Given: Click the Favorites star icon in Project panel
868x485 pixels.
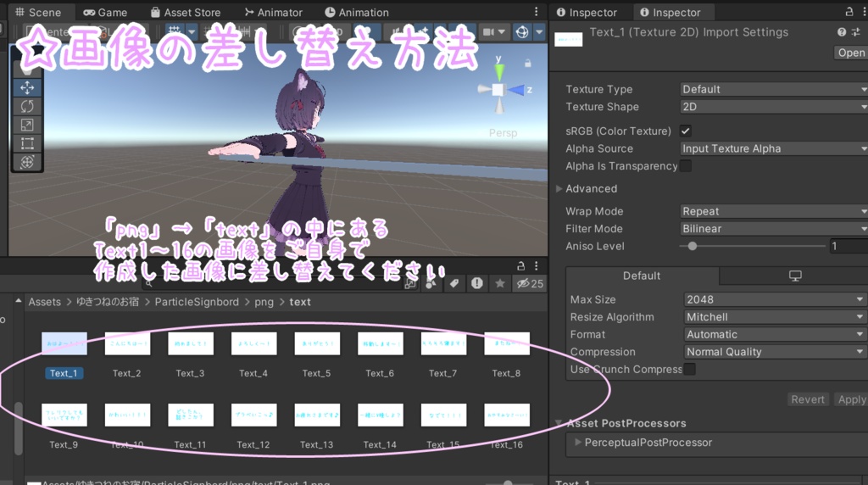Looking at the screenshot, I should 500,283.
